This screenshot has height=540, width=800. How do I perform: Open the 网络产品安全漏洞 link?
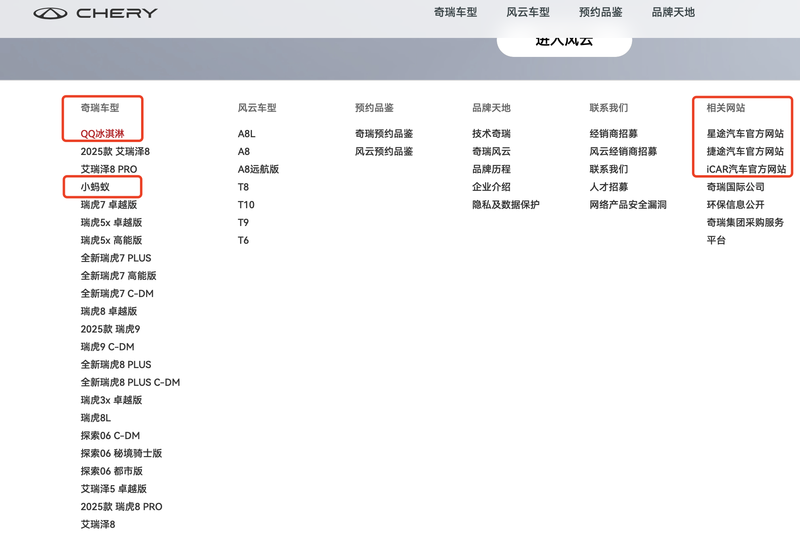click(x=628, y=205)
